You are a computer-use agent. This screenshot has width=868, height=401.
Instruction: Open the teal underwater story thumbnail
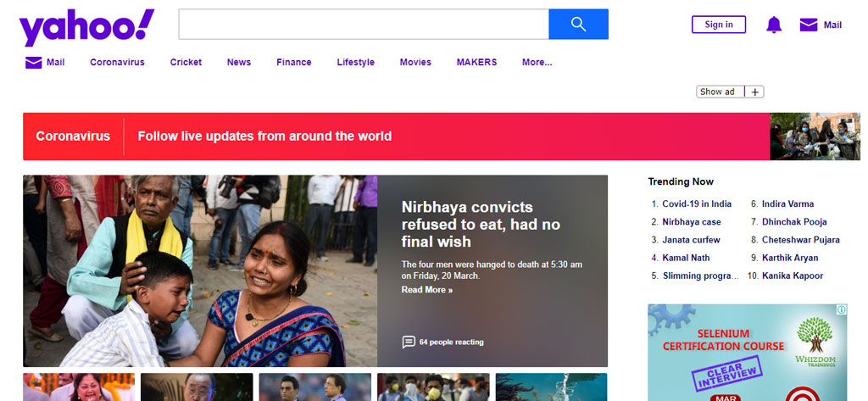coord(551,387)
